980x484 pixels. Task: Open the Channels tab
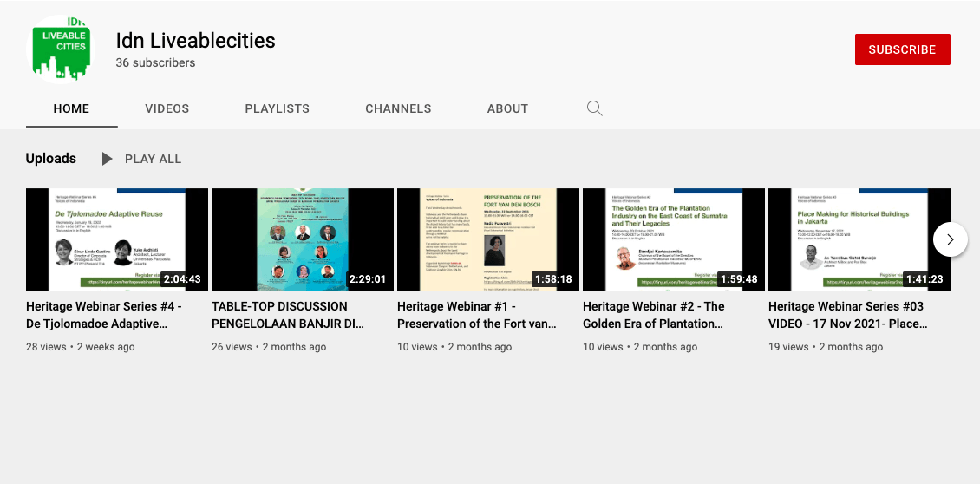coord(398,108)
